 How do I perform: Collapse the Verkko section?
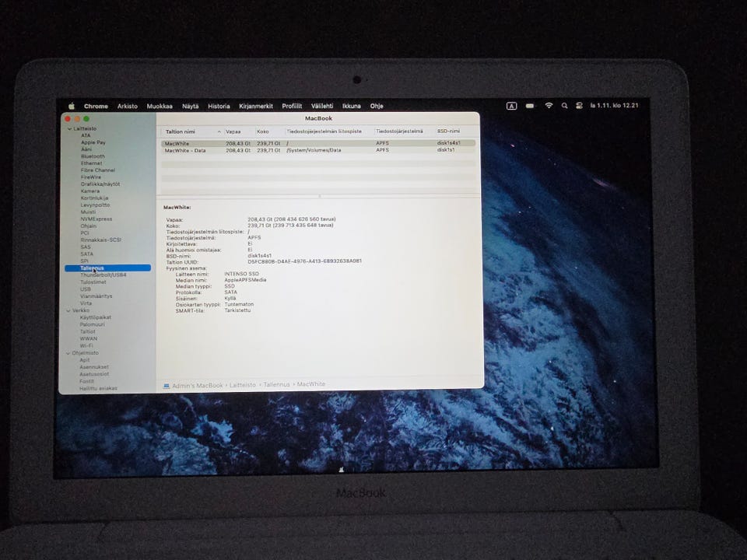68,310
